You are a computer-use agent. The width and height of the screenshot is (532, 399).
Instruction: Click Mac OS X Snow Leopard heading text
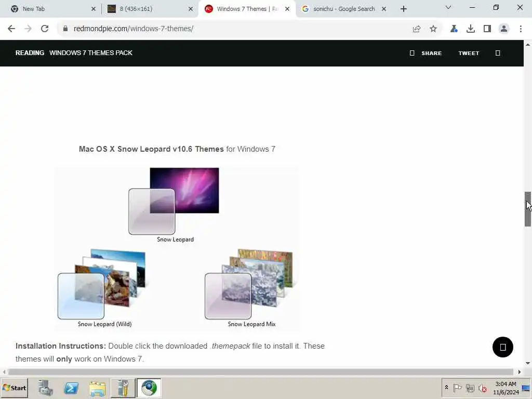[151, 149]
